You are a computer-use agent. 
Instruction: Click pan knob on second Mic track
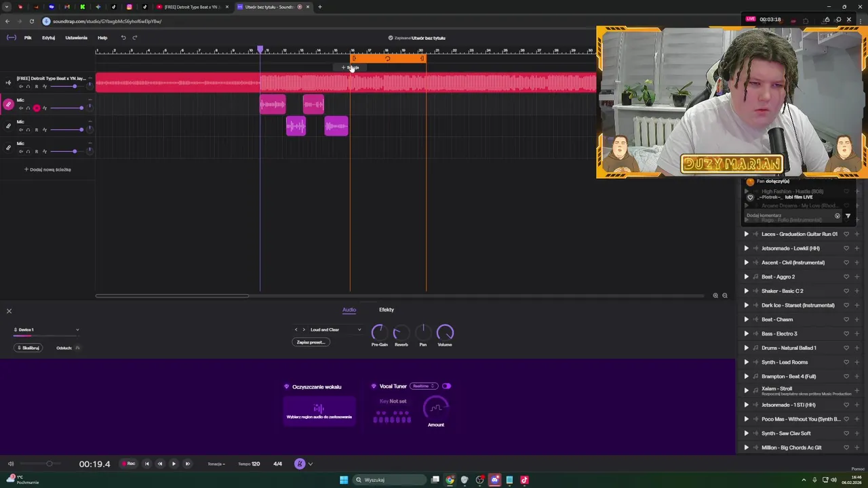90,129
